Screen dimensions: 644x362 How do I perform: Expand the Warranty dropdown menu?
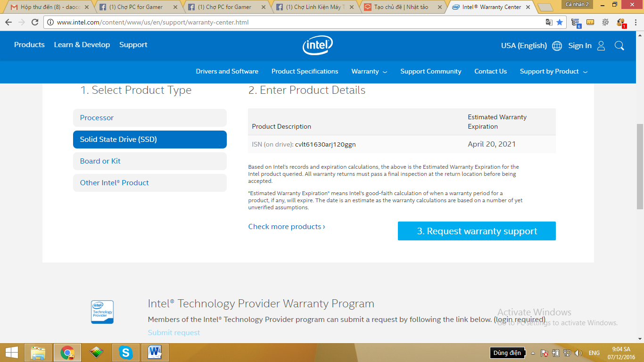point(369,72)
